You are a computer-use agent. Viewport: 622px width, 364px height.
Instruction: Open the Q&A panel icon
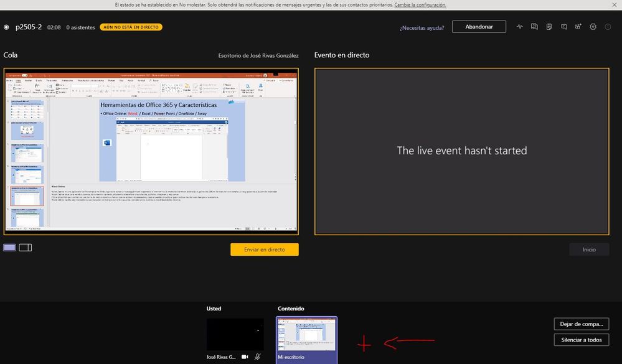(x=534, y=27)
